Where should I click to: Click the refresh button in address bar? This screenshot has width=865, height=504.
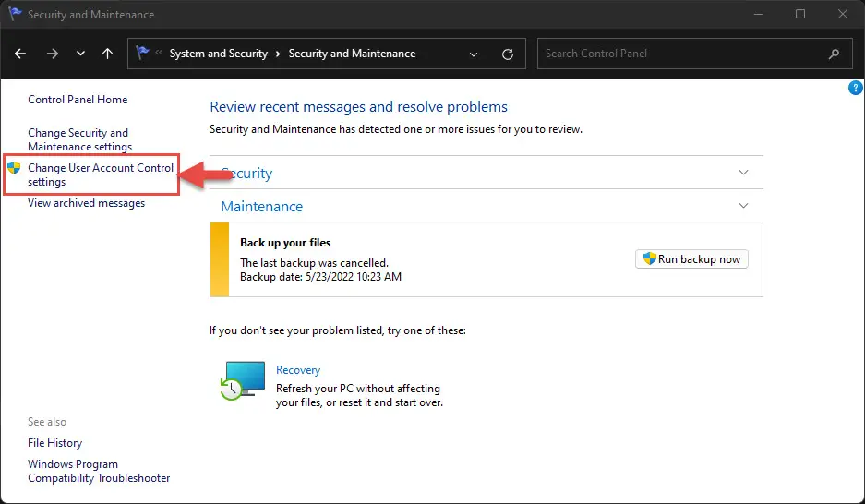507,54
